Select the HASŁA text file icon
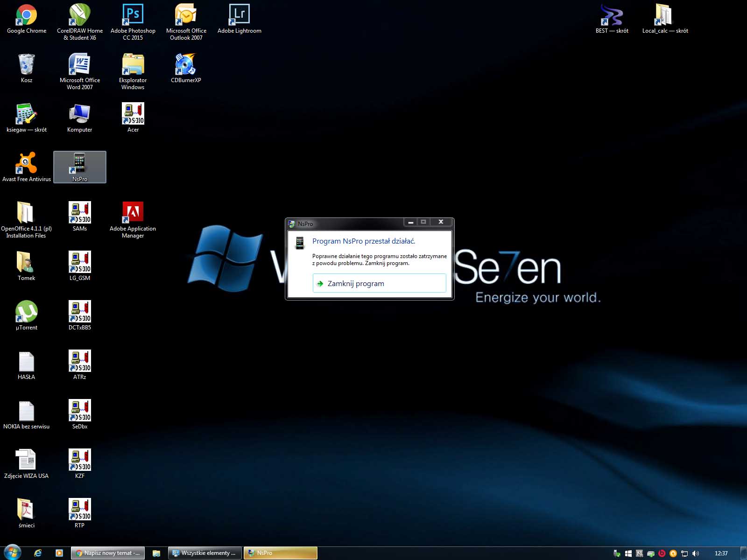 [x=27, y=365]
